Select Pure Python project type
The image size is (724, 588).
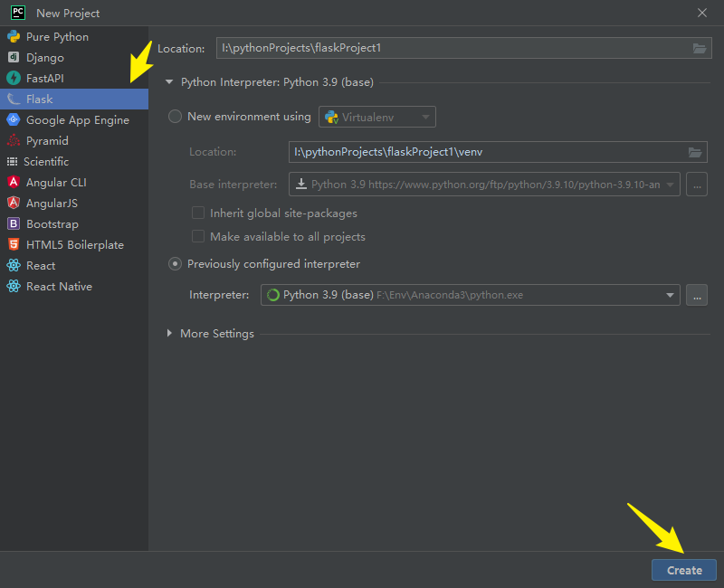74,36
